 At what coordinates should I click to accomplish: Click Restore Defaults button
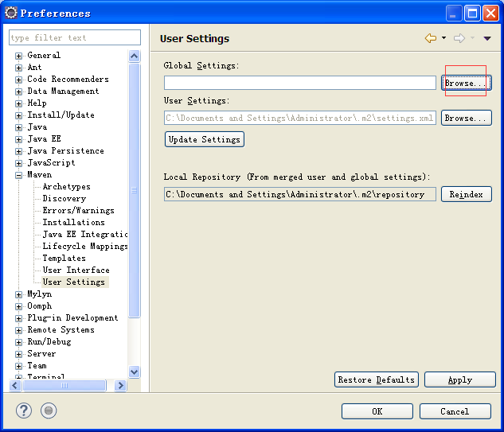[377, 379]
